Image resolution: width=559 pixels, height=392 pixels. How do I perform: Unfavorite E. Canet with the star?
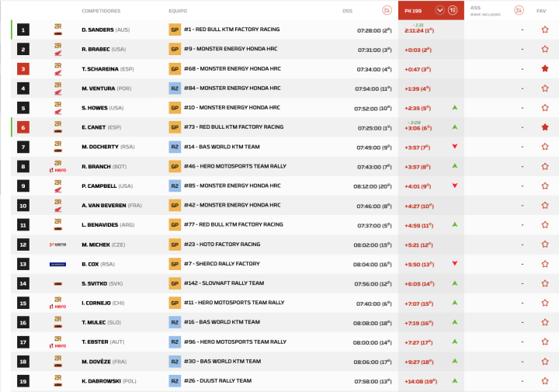coord(544,127)
